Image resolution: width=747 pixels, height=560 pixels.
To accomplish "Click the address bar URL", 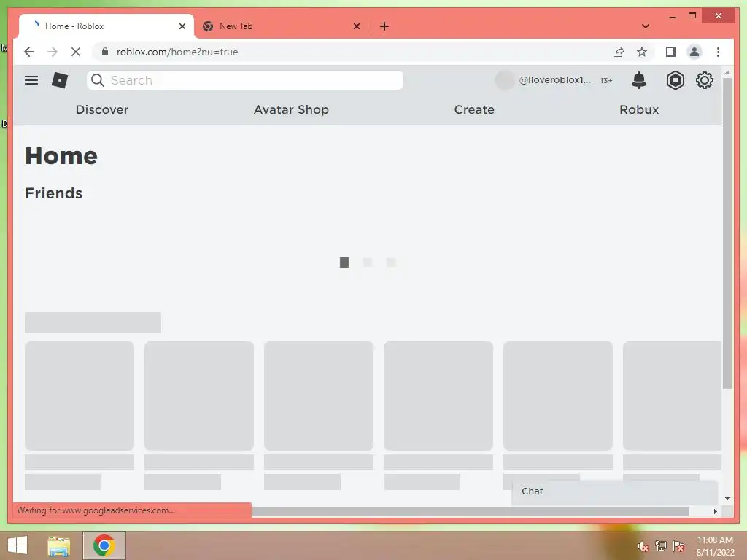I will pyautogui.click(x=177, y=52).
